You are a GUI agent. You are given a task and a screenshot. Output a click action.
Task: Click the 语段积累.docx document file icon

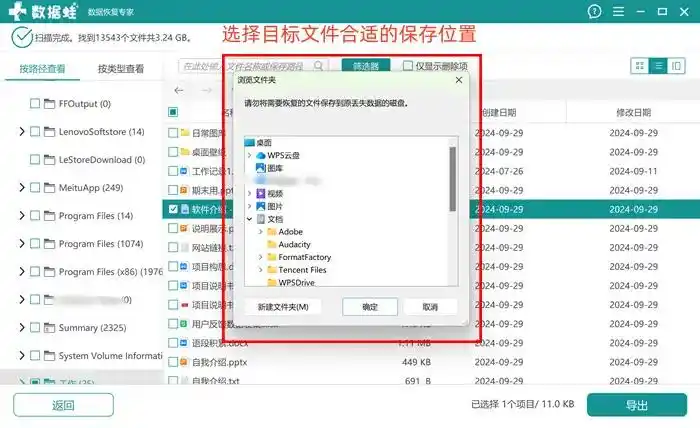click(184, 343)
